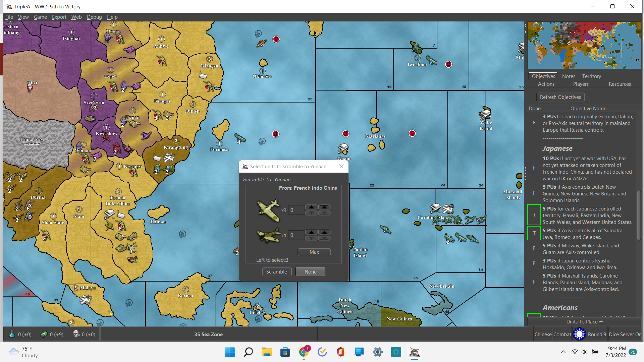
Task: Switch to the Resources tab
Action: pos(620,84)
